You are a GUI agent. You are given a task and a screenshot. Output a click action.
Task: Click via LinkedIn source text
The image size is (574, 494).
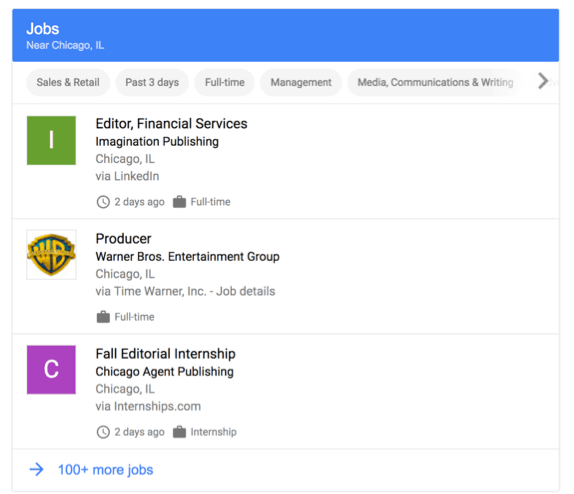[x=127, y=176]
